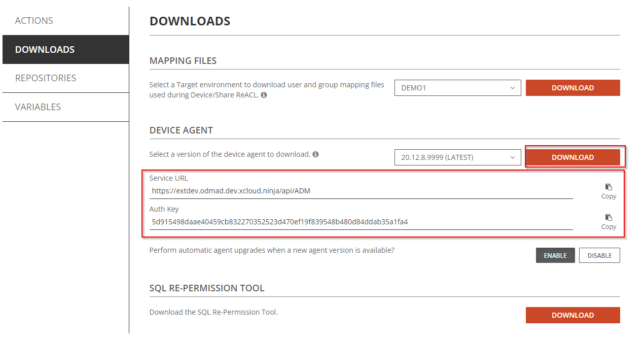The width and height of the screenshot is (644, 337).
Task: Enable automatic agent upgrades
Action: pos(555,255)
